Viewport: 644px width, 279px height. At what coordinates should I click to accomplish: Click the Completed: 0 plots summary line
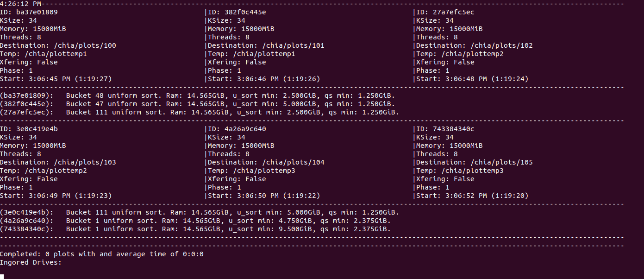point(102,254)
